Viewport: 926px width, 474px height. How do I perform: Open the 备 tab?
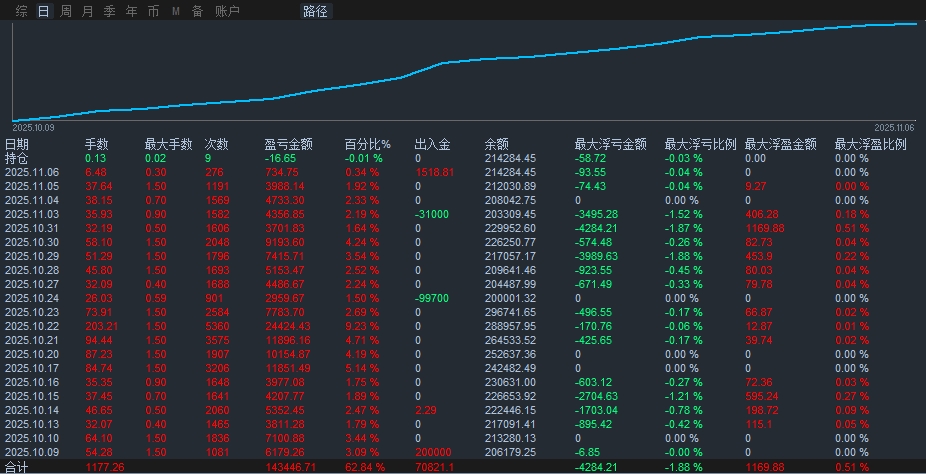tap(197, 11)
